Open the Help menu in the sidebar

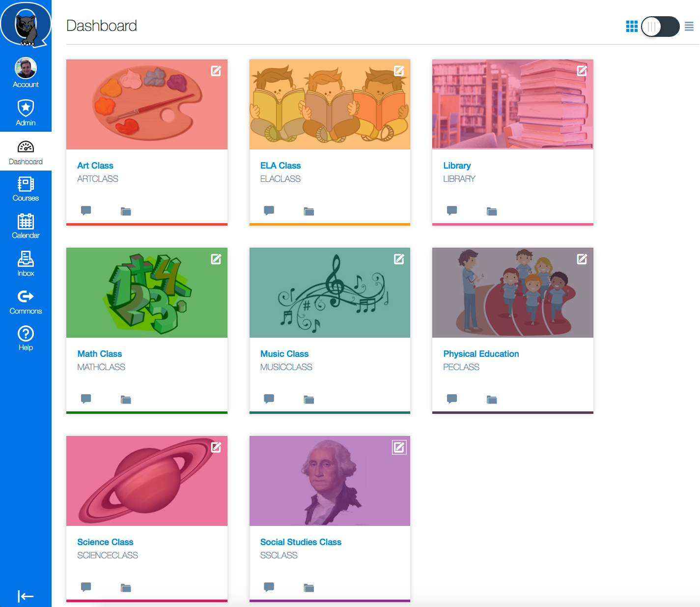tap(26, 338)
